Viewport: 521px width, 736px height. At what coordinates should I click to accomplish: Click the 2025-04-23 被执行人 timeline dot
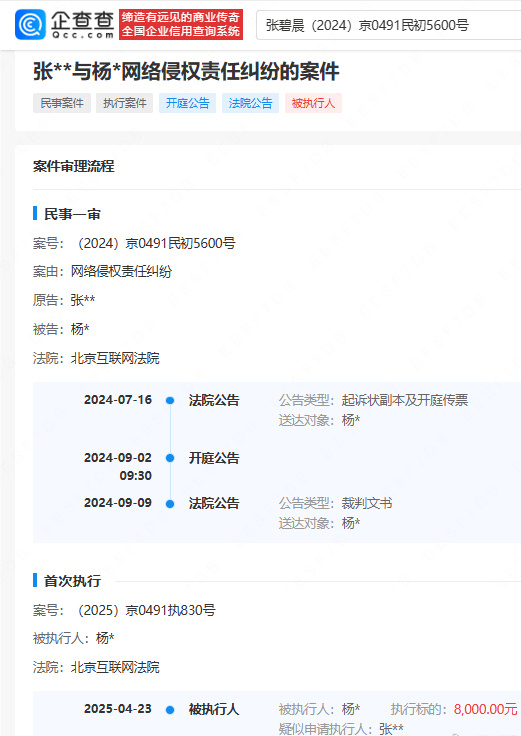170,710
